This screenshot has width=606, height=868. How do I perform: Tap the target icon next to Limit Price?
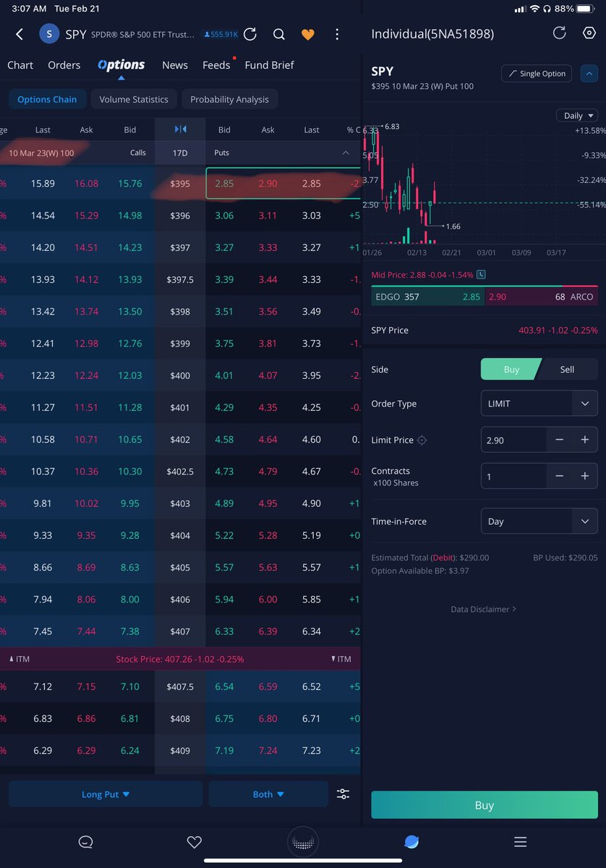(422, 440)
